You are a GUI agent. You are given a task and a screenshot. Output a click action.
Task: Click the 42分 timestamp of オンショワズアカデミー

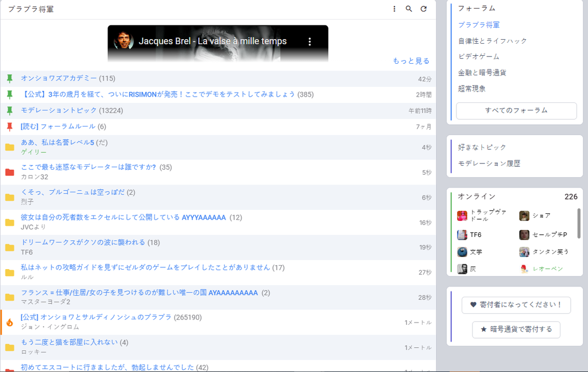(424, 79)
